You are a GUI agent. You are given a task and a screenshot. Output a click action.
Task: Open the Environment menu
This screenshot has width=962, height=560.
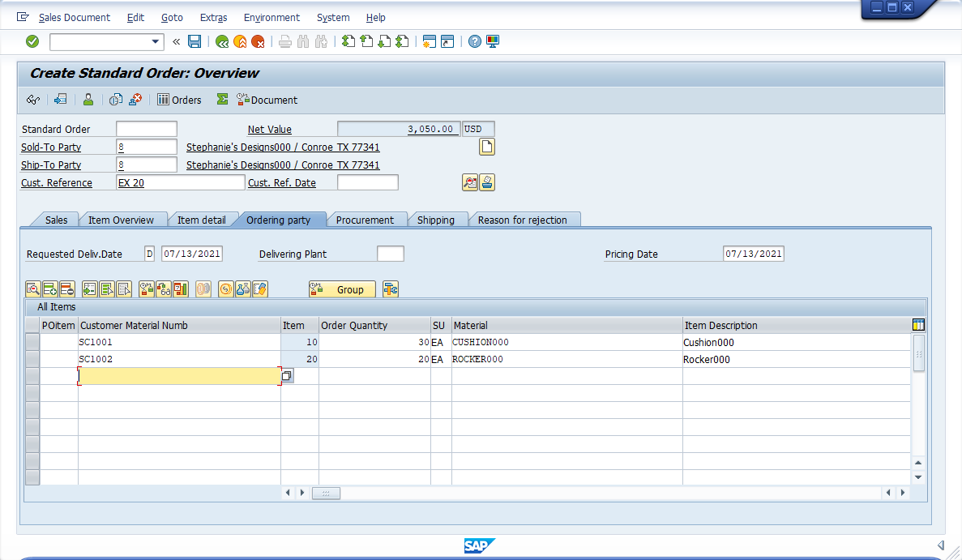click(271, 18)
